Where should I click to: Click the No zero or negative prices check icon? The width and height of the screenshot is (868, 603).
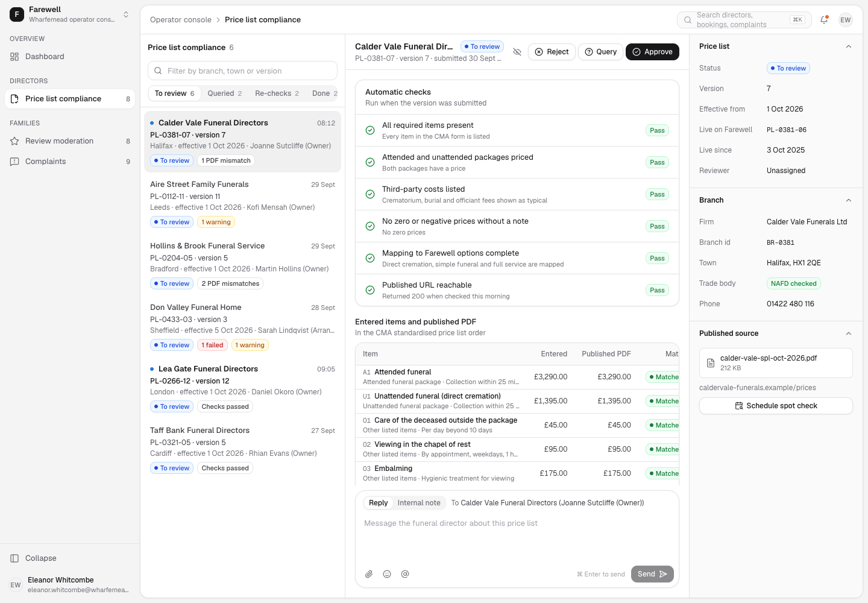[370, 226]
